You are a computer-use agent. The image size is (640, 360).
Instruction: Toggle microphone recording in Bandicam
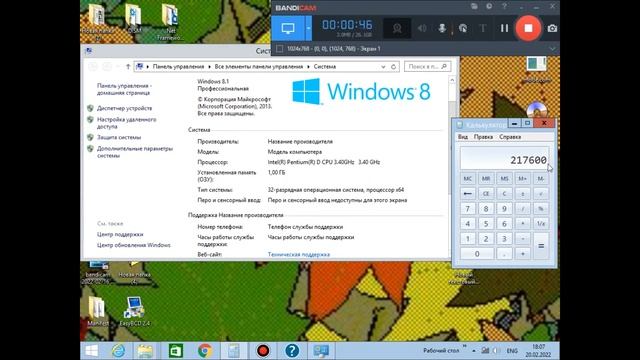click(x=442, y=28)
